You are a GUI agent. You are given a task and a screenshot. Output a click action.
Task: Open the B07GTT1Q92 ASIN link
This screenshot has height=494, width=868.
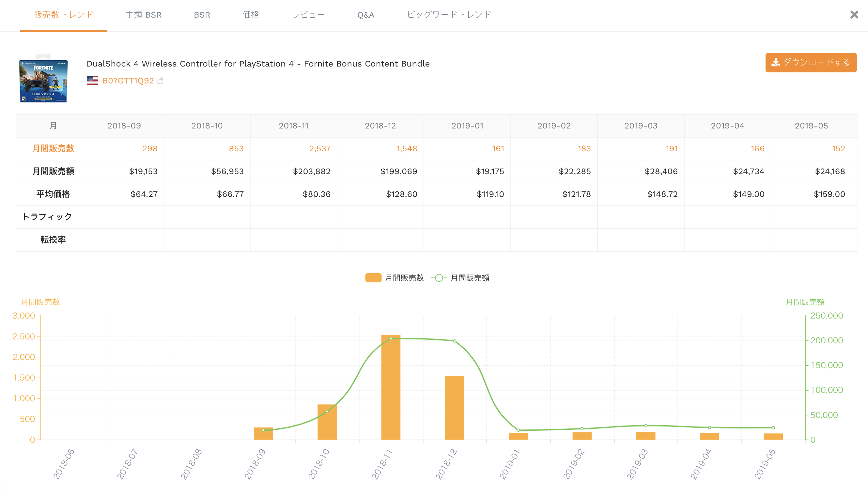pos(128,81)
